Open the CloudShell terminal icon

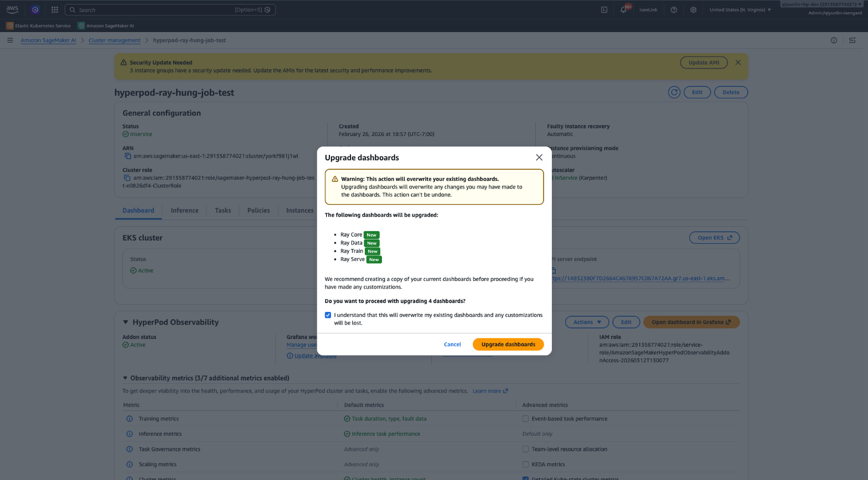coord(604,9)
